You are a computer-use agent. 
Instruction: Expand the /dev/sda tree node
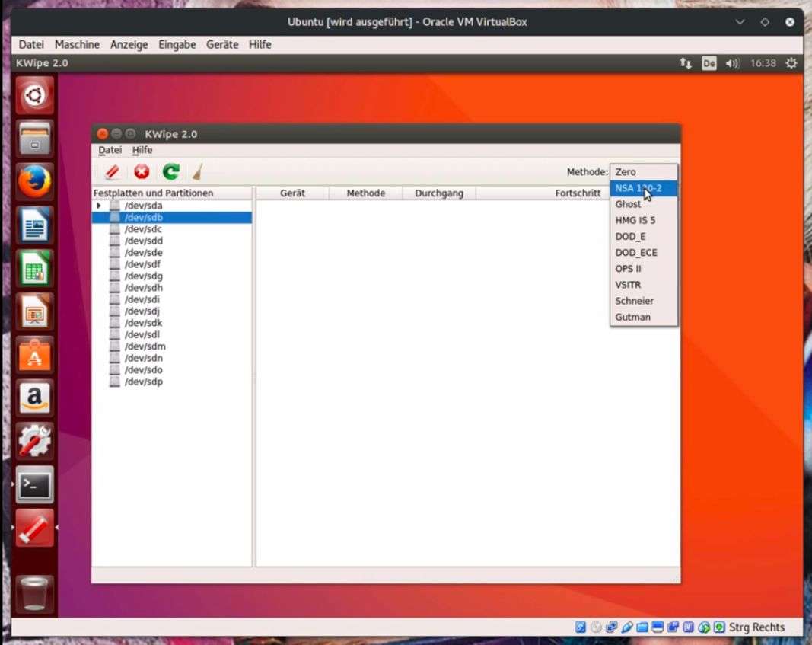99,206
